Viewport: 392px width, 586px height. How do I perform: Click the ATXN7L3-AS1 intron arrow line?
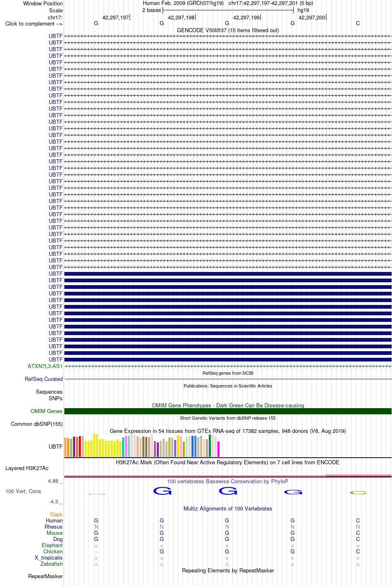228,366
